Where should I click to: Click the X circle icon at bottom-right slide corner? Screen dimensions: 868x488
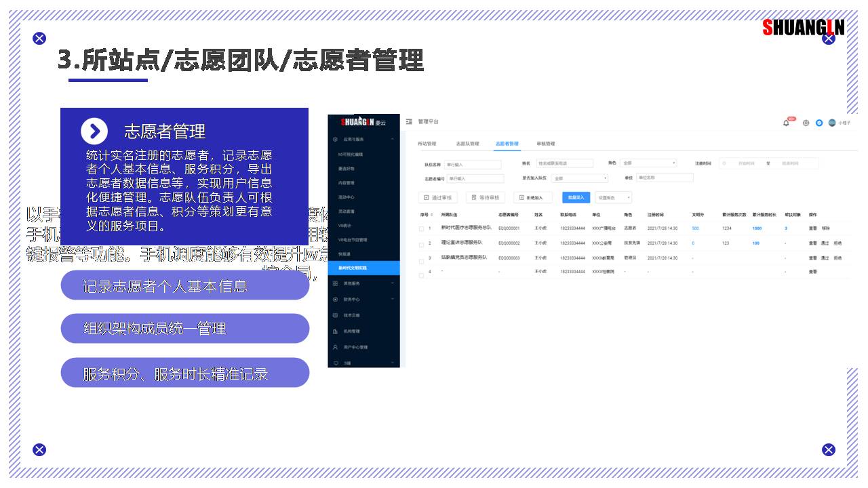point(829,450)
